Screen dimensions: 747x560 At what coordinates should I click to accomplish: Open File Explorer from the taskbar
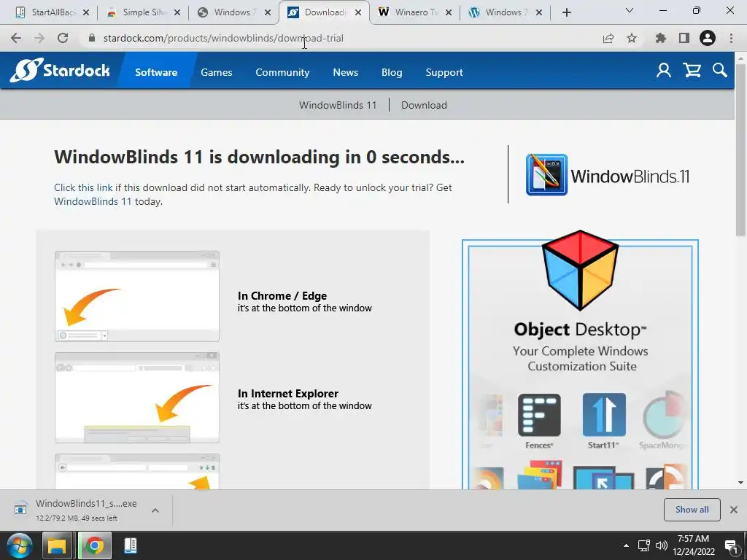[57, 545]
